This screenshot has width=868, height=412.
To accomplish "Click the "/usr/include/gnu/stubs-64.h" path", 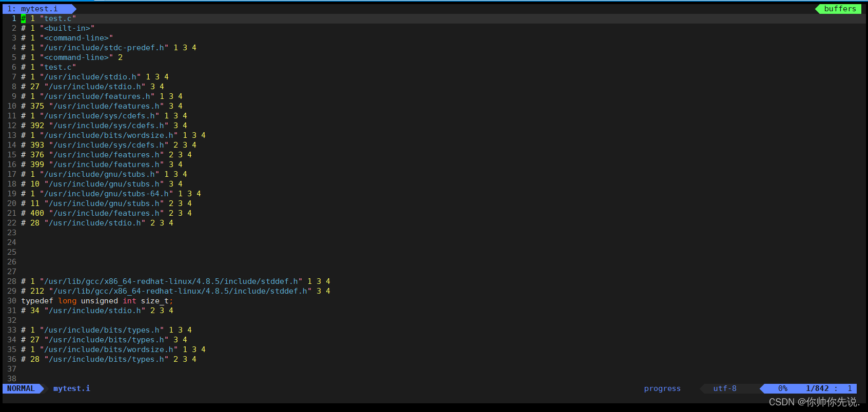I will point(107,194).
